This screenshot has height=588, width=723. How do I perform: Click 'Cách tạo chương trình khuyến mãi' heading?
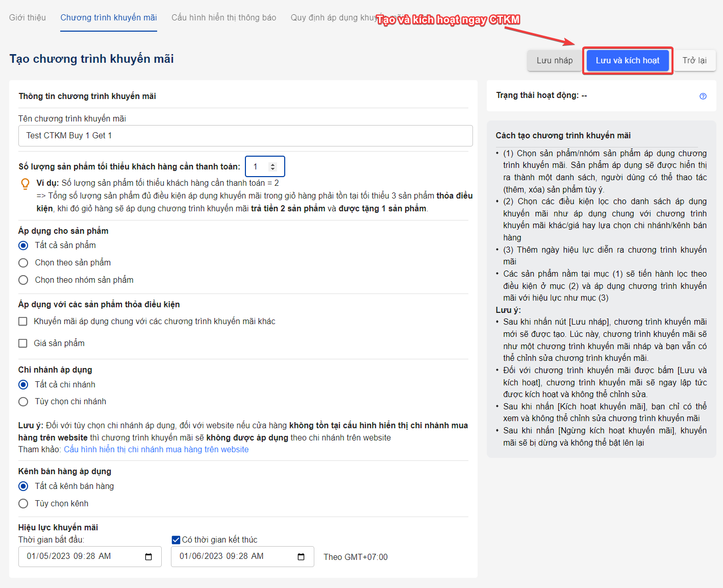[x=563, y=136]
